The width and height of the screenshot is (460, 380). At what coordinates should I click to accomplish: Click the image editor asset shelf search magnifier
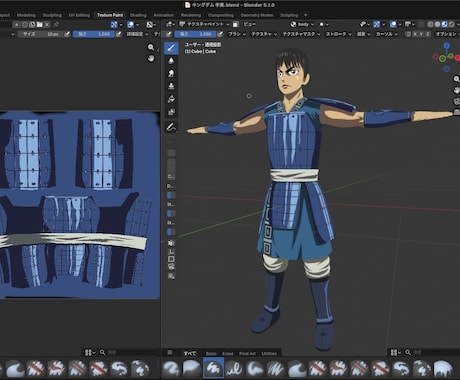[x=102, y=352]
